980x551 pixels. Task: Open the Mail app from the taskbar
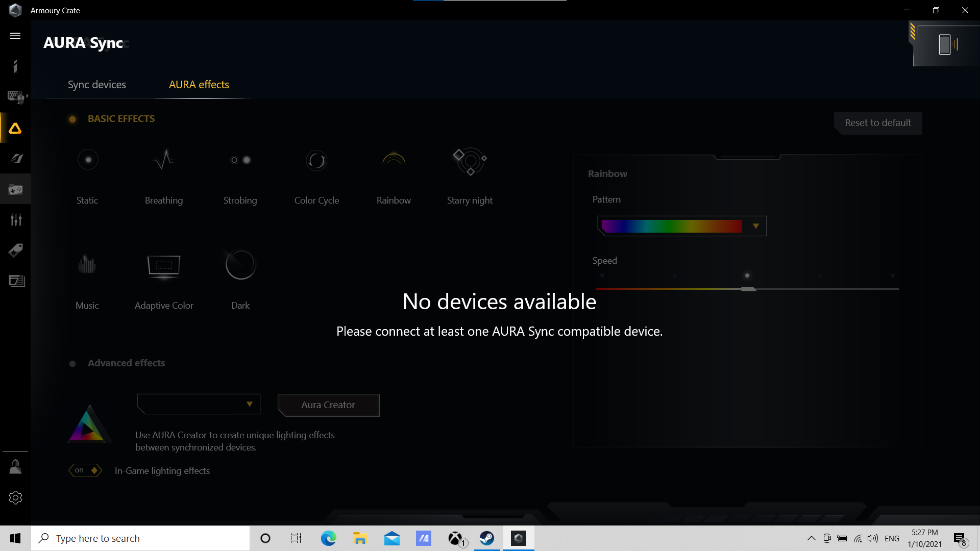point(392,538)
